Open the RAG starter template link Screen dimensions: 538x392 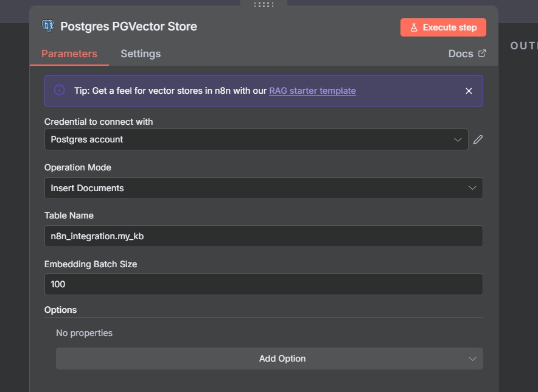coord(312,91)
